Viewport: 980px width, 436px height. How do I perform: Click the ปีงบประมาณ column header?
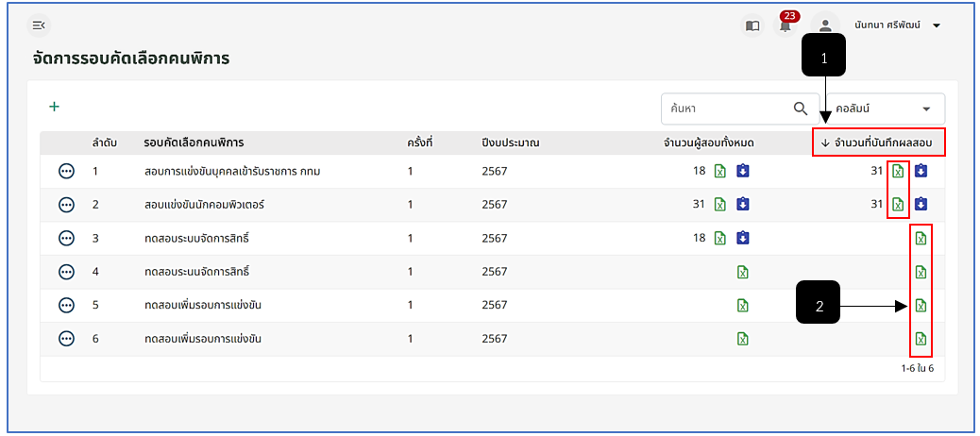click(510, 143)
